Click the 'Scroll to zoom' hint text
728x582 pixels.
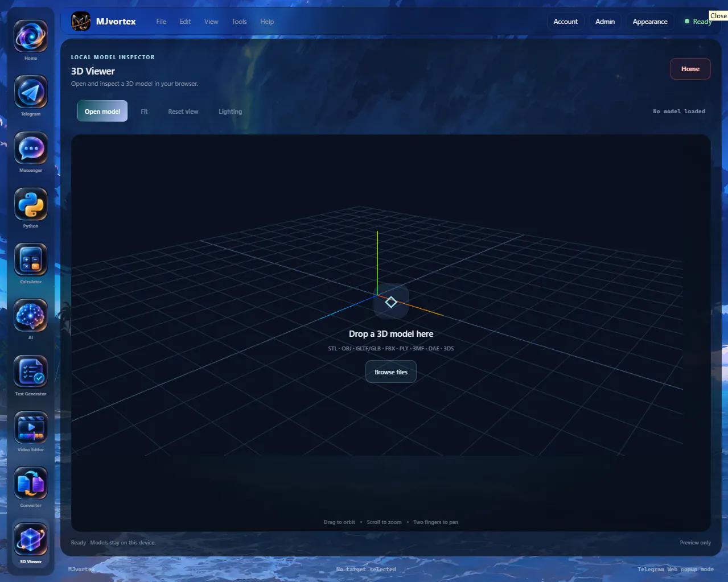click(x=384, y=522)
